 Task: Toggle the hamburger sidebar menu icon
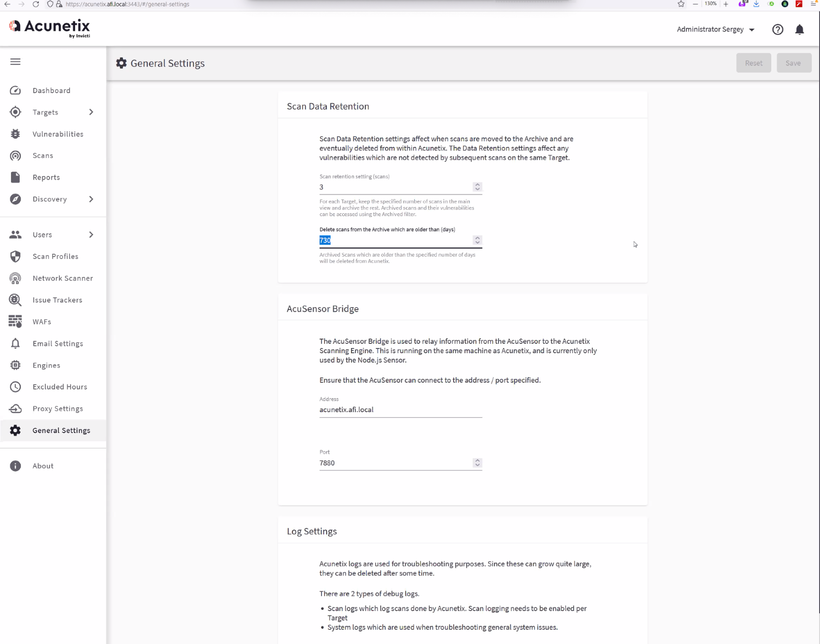[15, 62]
